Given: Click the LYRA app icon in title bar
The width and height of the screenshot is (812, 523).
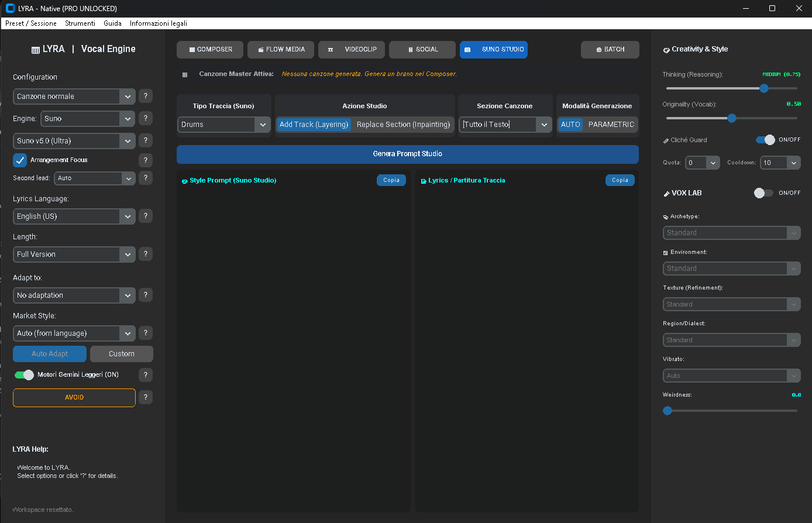Looking at the screenshot, I should [10, 8].
